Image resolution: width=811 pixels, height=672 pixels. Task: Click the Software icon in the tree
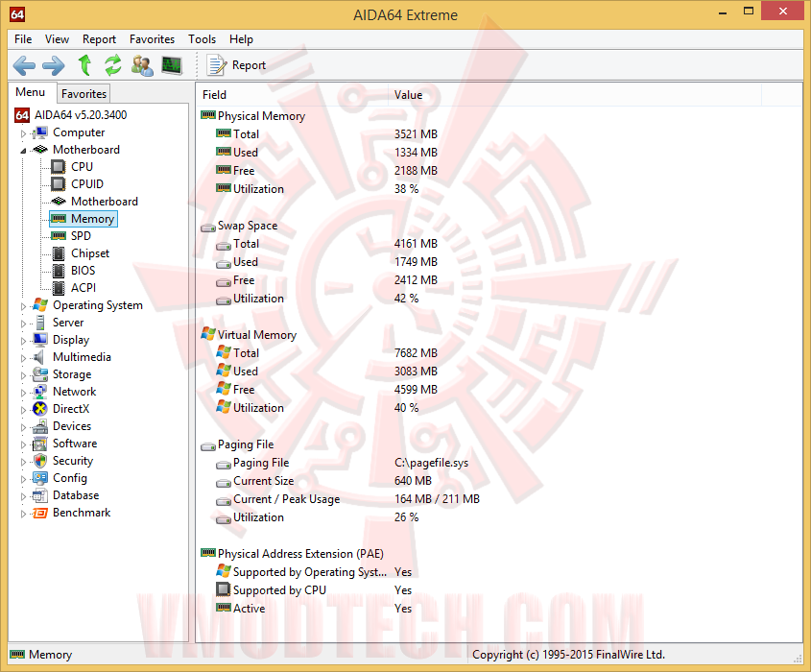point(40,444)
